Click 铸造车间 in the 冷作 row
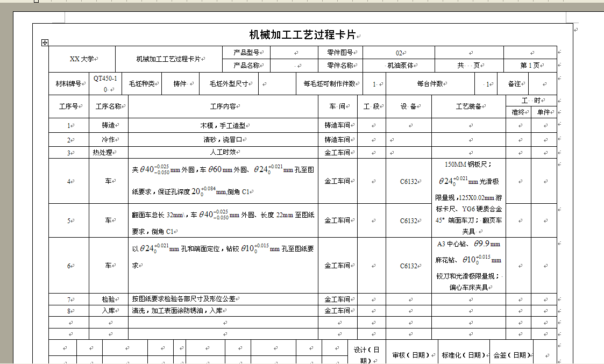 coord(338,140)
